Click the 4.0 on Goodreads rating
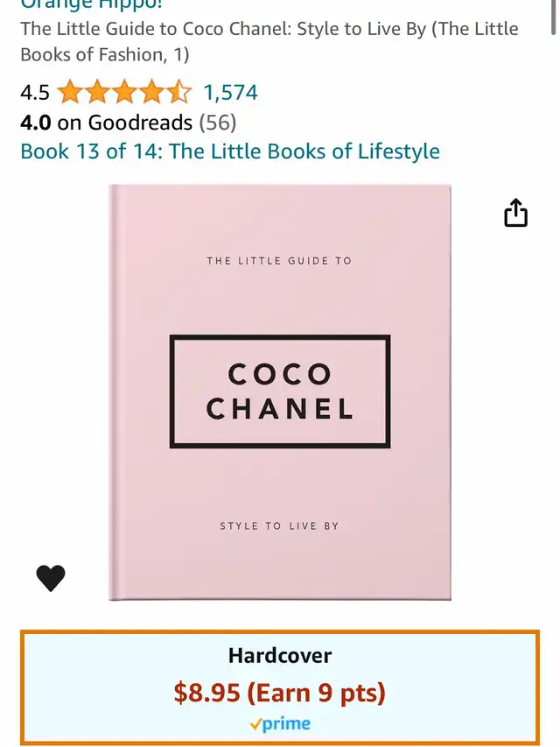The image size is (560, 747). tap(106, 123)
